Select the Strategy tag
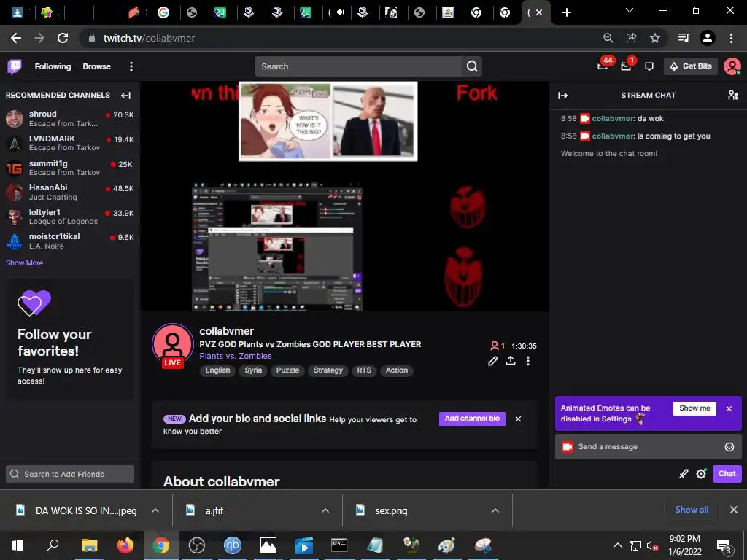The image size is (747, 560). coord(328,370)
